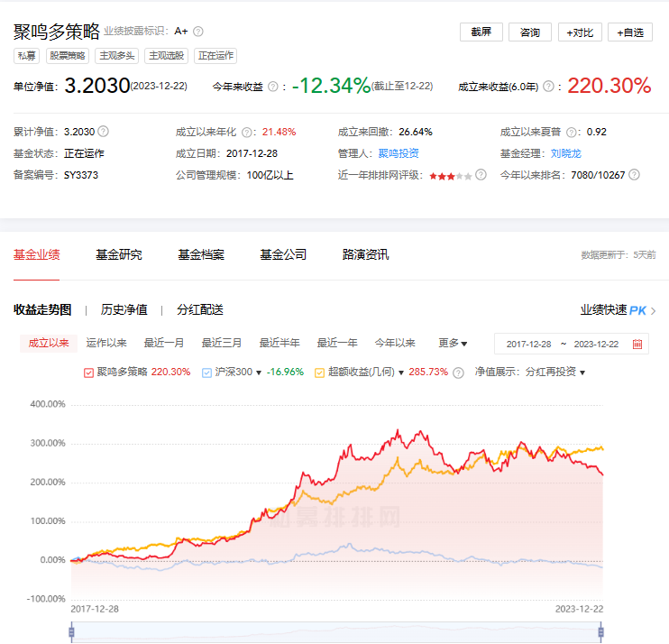Select 成立以来 time range
Screen dimensions: 669x644
click(49, 343)
